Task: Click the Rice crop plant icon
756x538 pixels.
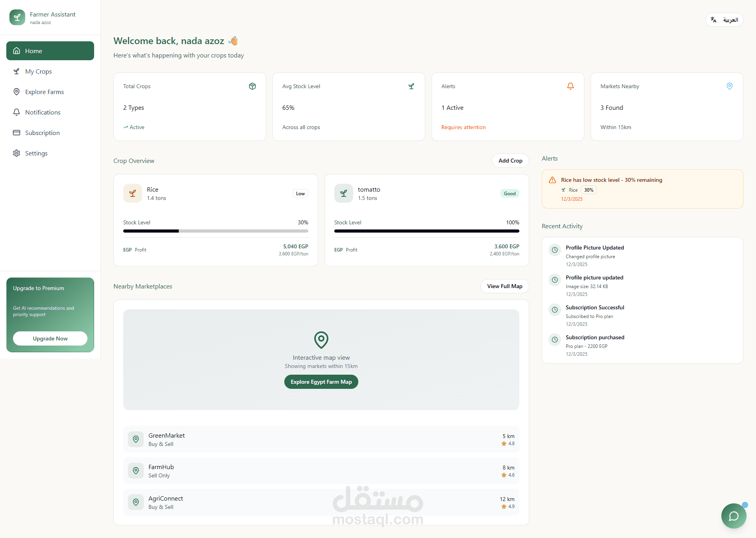Action: 133,193
